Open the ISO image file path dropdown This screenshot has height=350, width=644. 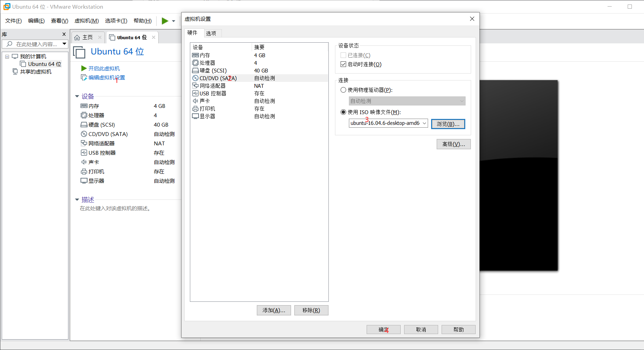[424, 123]
